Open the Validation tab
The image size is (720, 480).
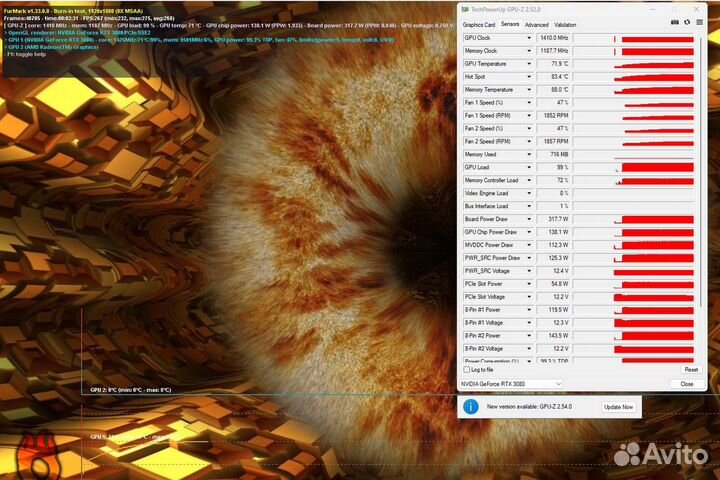[x=565, y=25]
